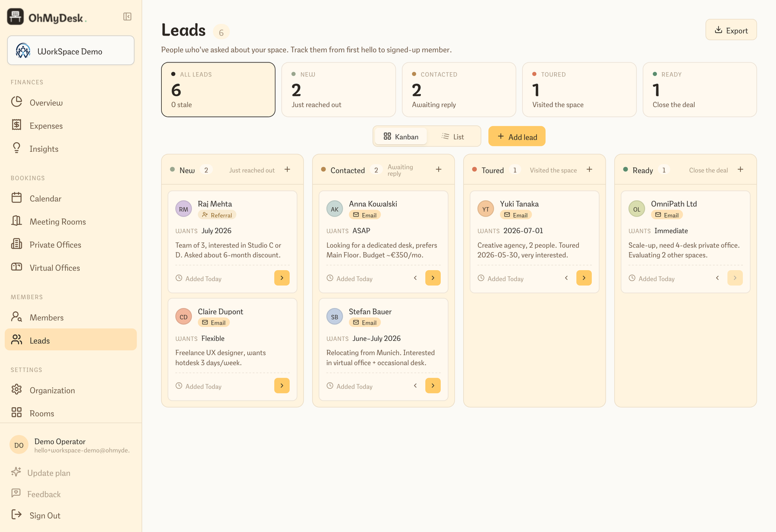Go to Expenses in the sidebar
This screenshot has width=776, height=532.
click(x=71, y=125)
